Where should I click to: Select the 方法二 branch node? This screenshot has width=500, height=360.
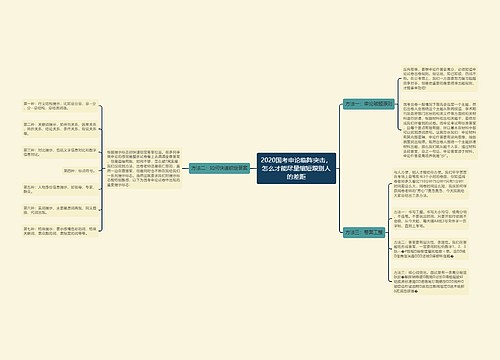[220, 168]
